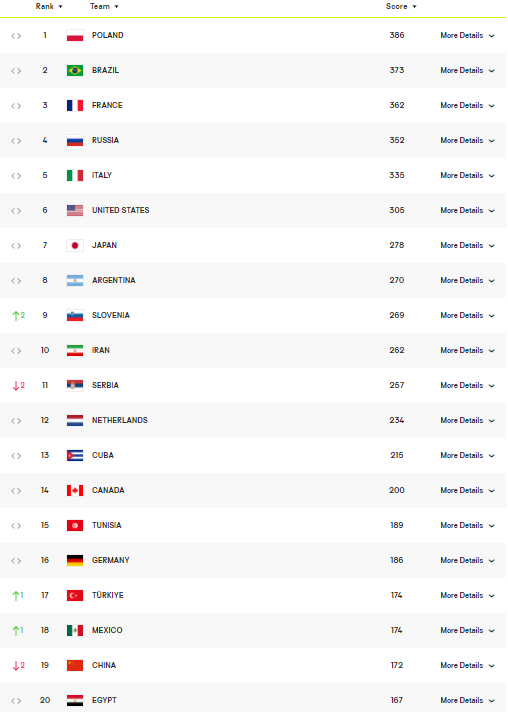Click the Japan flag icon

pyautogui.click(x=75, y=245)
